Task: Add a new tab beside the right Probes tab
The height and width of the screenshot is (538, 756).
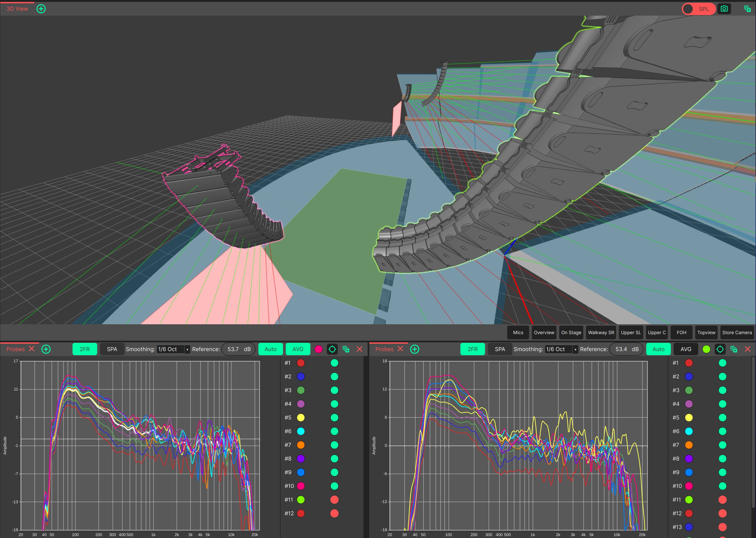Action: click(x=414, y=349)
